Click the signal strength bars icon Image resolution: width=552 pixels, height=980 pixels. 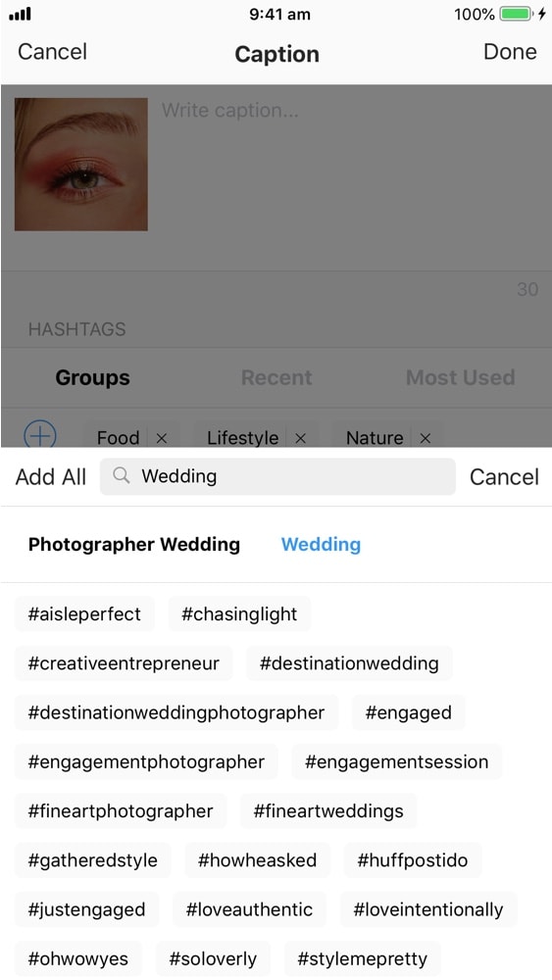(20, 14)
